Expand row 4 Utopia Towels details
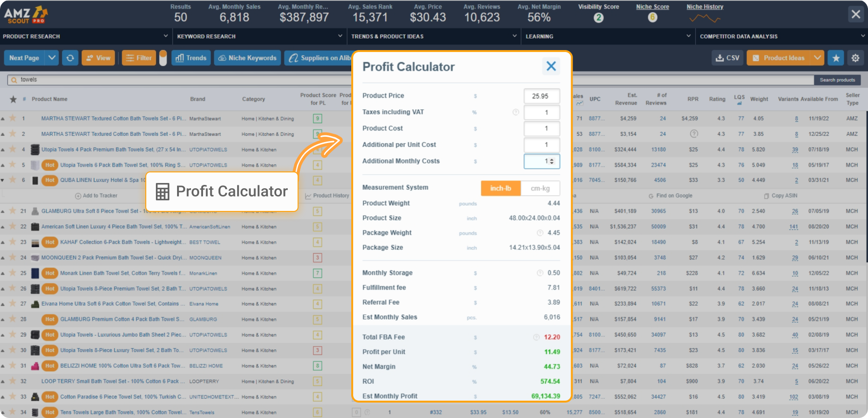Viewport: 868px width, 418px height. (3, 150)
